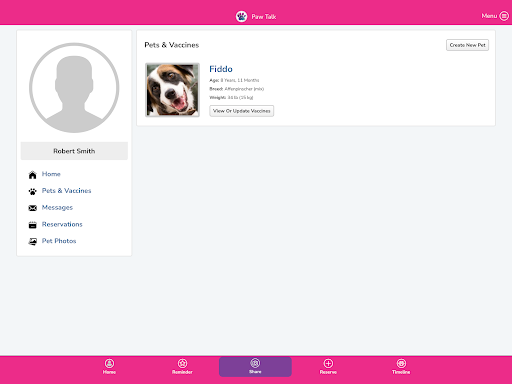Select the Reserve tab in bottom bar
The height and width of the screenshot is (384, 512).
[x=328, y=367]
